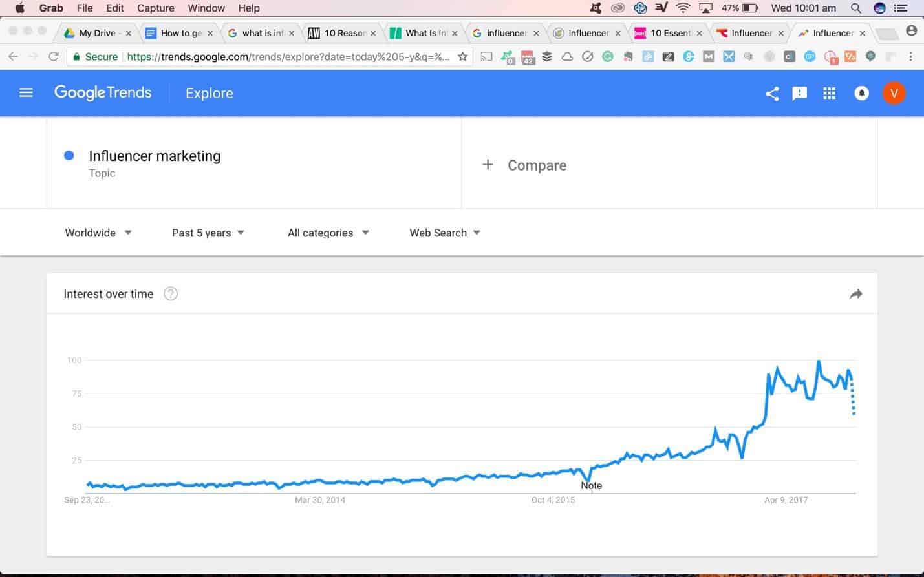
Task: Click the Apr 9, 2017 axis label
Action: point(786,500)
